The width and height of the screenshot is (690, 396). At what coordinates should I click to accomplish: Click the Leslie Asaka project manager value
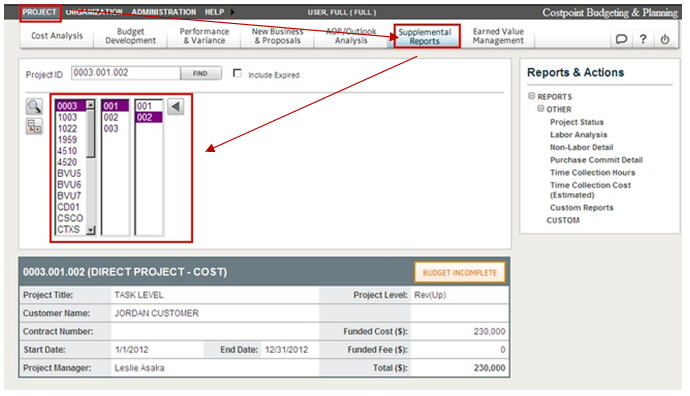(x=139, y=368)
